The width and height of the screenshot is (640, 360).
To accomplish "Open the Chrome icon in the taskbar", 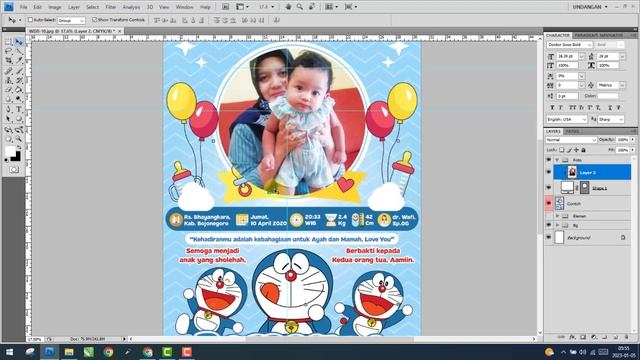I will (x=108, y=352).
